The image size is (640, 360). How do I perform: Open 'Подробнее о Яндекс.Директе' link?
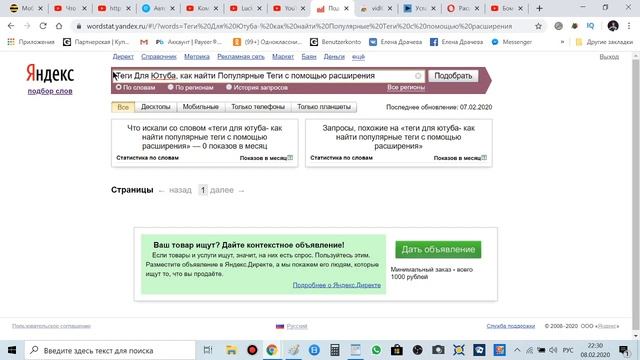tap(337, 285)
